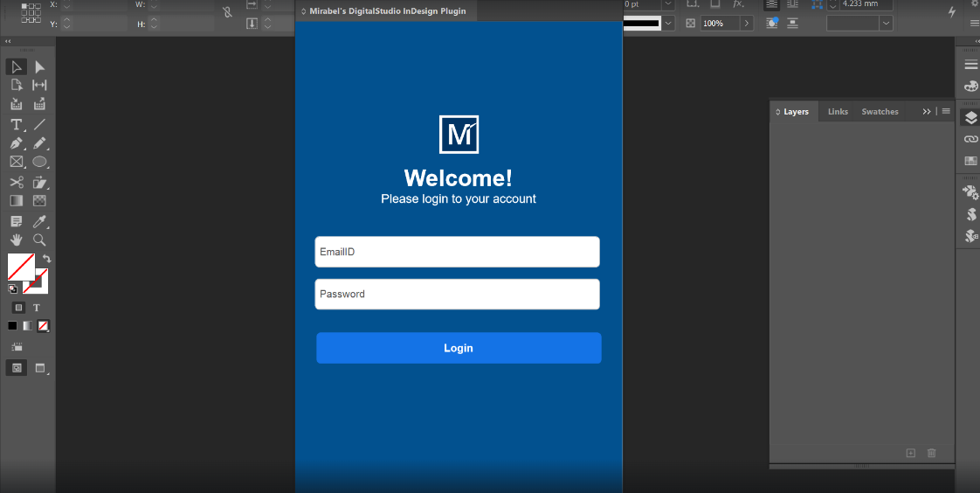Expand hidden panel tabs double chevron
The height and width of the screenshot is (493, 980).
click(926, 111)
